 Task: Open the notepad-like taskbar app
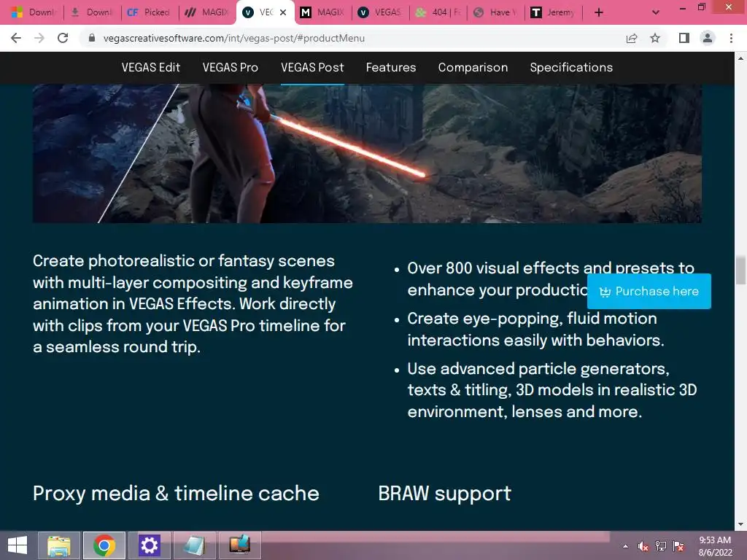pyautogui.click(x=194, y=545)
